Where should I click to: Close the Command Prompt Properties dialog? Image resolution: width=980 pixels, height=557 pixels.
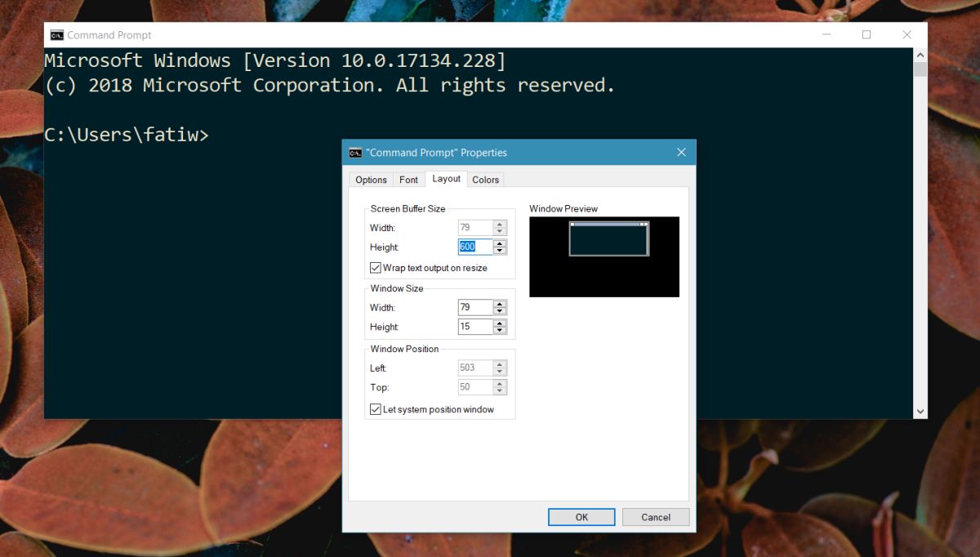(681, 152)
